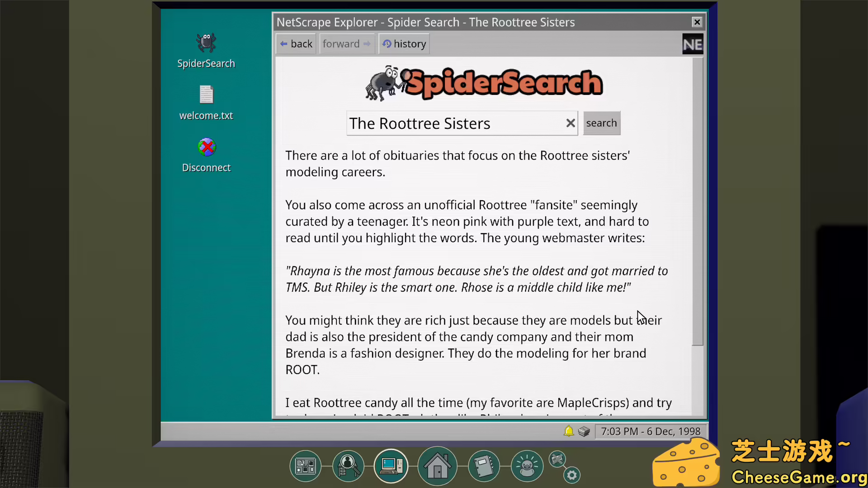Open the settings gear icon
Image resolution: width=868 pixels, height=488 pixels.
572,475
